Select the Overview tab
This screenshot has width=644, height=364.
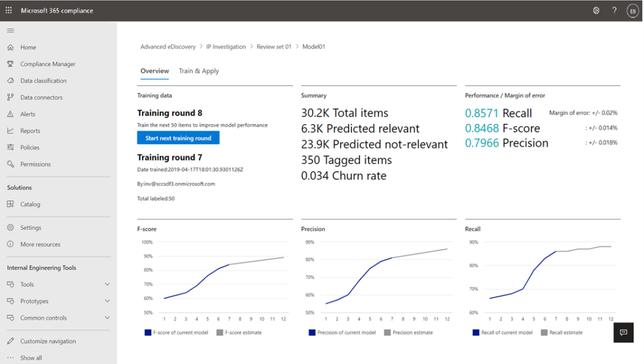[154, 71]
